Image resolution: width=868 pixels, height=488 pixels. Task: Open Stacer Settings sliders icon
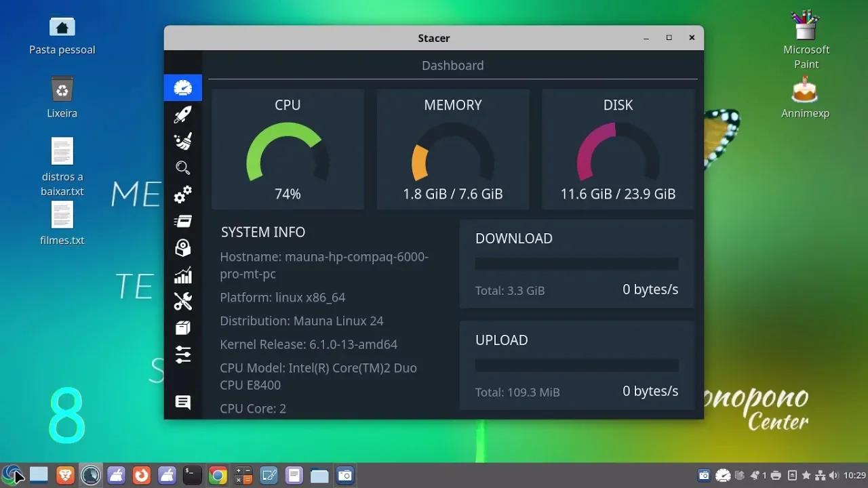point(182,354)
